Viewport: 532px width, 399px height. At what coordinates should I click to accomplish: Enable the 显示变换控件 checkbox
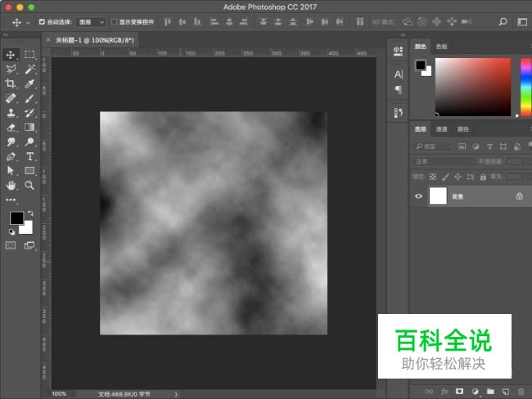point(114,22)
